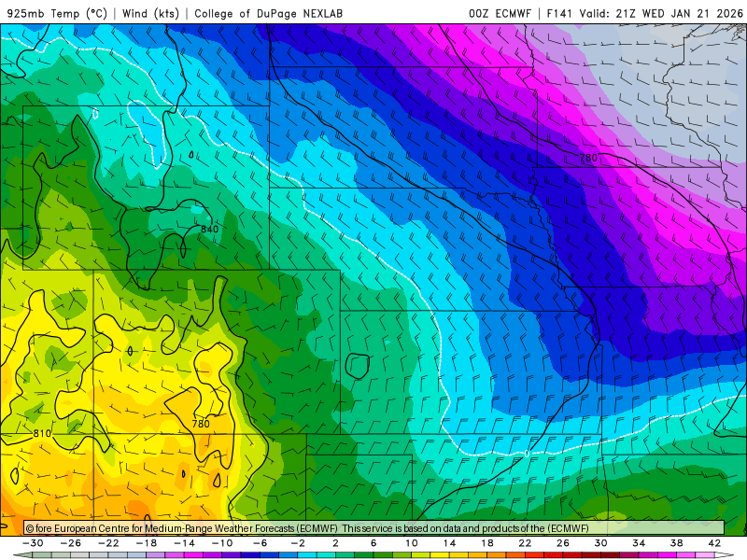
Task: Click the '30' color scale label without minus
Action: (600, 543)
